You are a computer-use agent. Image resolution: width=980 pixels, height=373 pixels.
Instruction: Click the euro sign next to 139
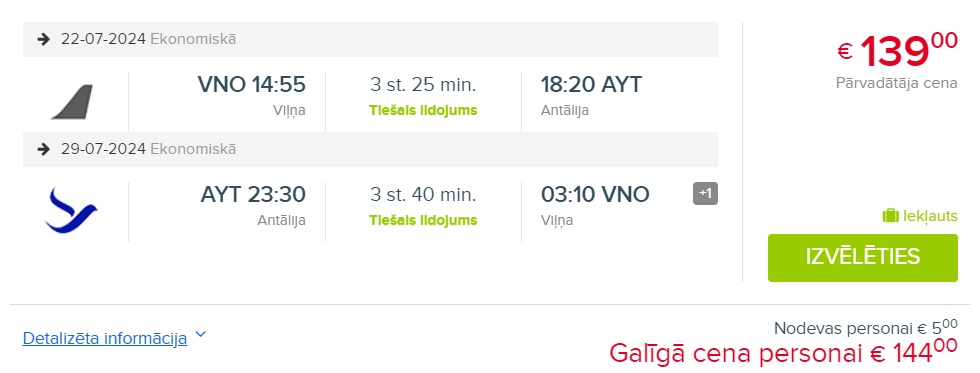point(845,51)
